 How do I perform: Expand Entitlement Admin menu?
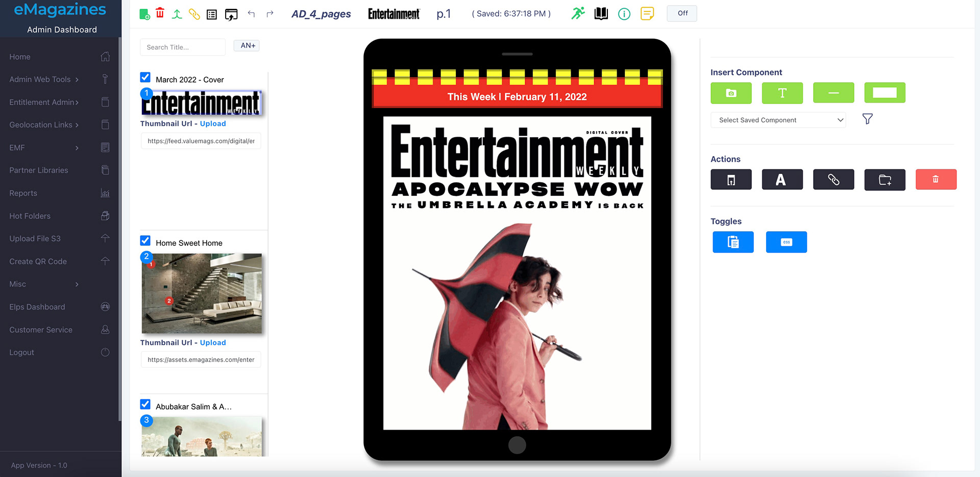[60, 102]
